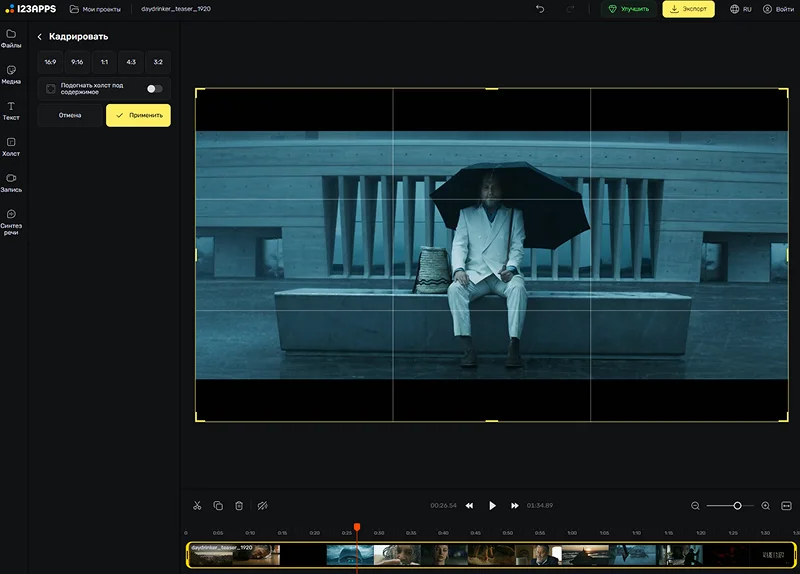Click the fast forward button
This screenshot has height=574, width=800.
pos(514,506)
